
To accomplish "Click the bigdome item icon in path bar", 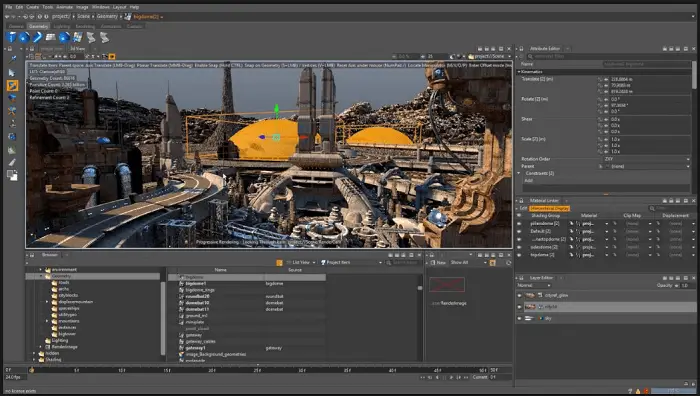I will [128, 17].
